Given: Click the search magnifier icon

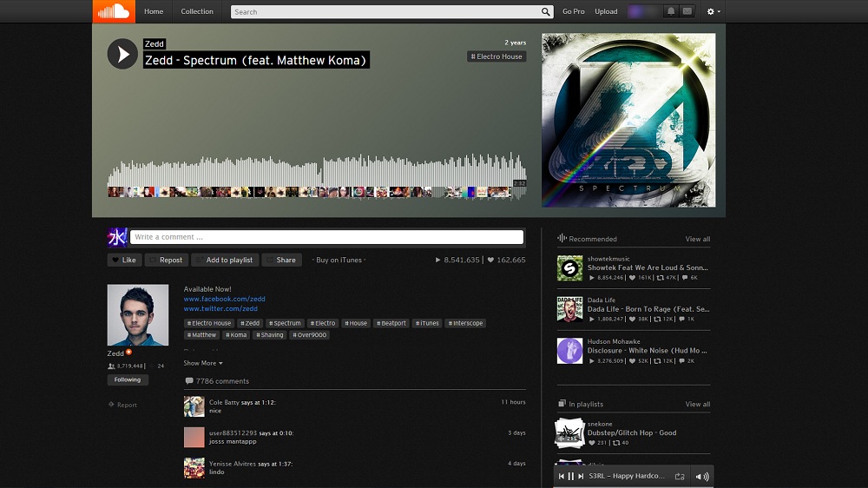Looking at the screenshot, I should pyautogui.click(x=546, y=11).
